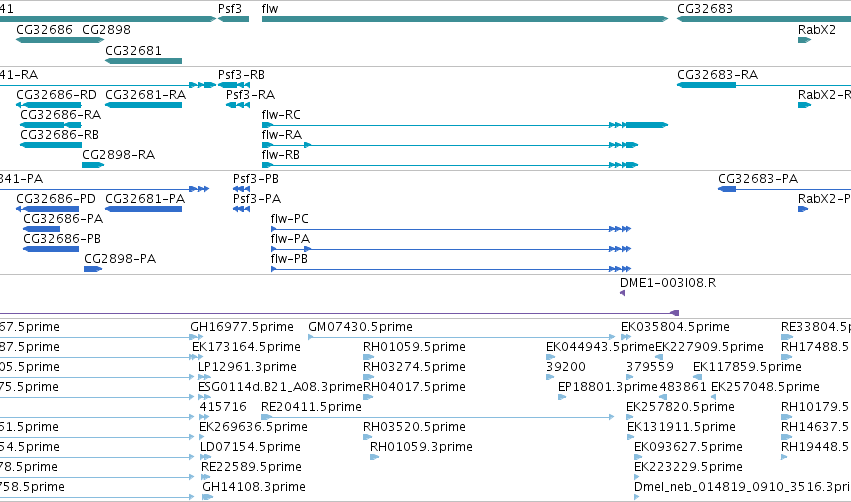Screen dimensions: 851x502
Task: Click transcript label Psf3-RA
Action: pyautogui.click(x=250, y=95)
